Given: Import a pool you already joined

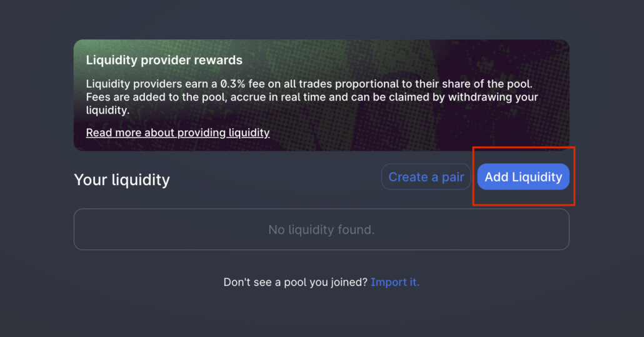Looking at the screenshot, I should pos(395,282).
